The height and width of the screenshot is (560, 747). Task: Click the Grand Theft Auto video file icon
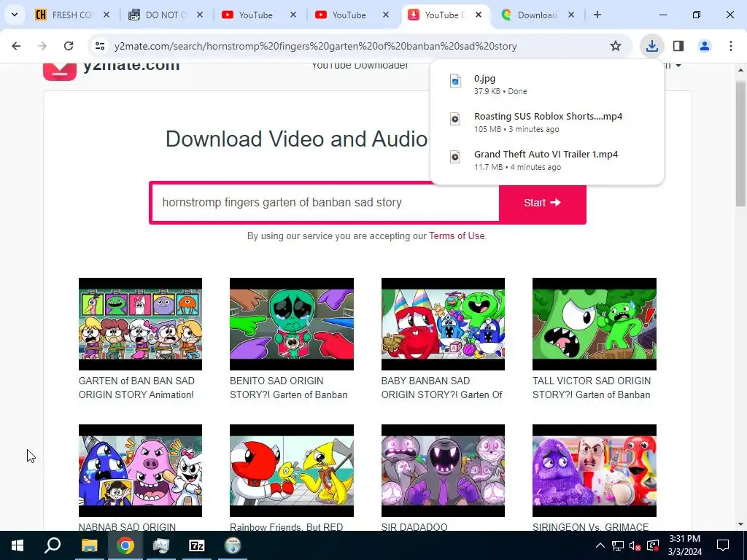(455, 157)
